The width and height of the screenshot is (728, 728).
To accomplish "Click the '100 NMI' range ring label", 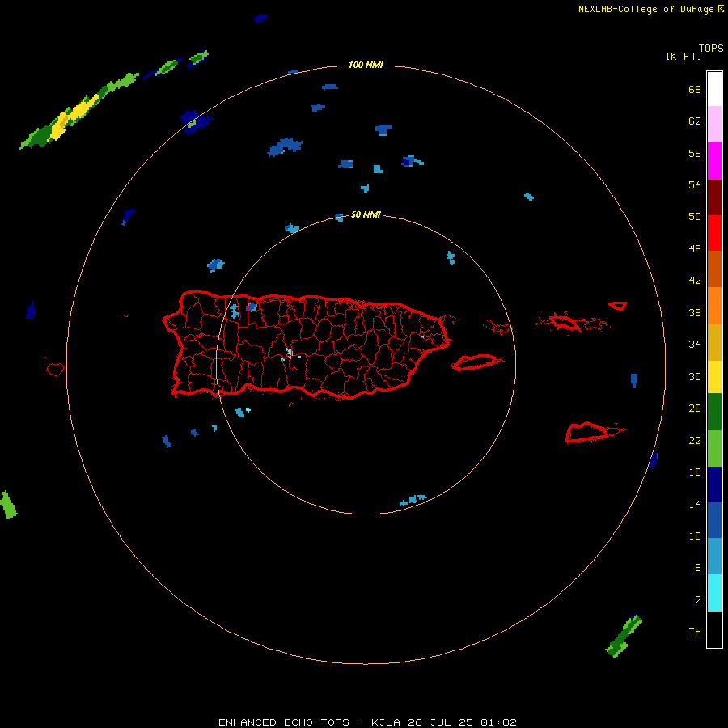I will coord(366,65).
